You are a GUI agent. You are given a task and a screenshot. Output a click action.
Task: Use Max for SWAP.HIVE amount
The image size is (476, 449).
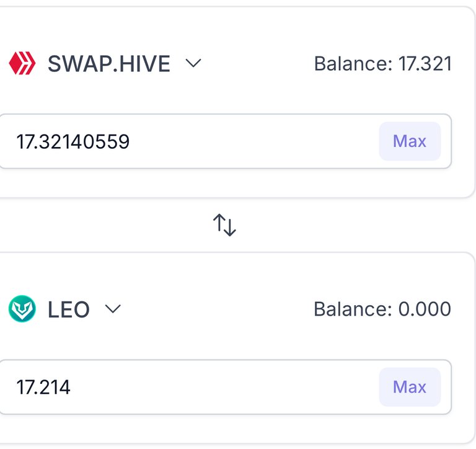410,141
